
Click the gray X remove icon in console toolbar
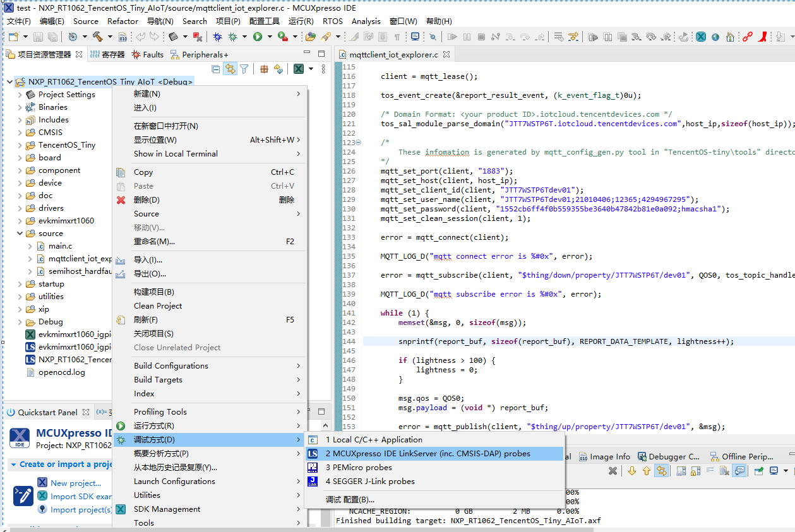[613, 471]
